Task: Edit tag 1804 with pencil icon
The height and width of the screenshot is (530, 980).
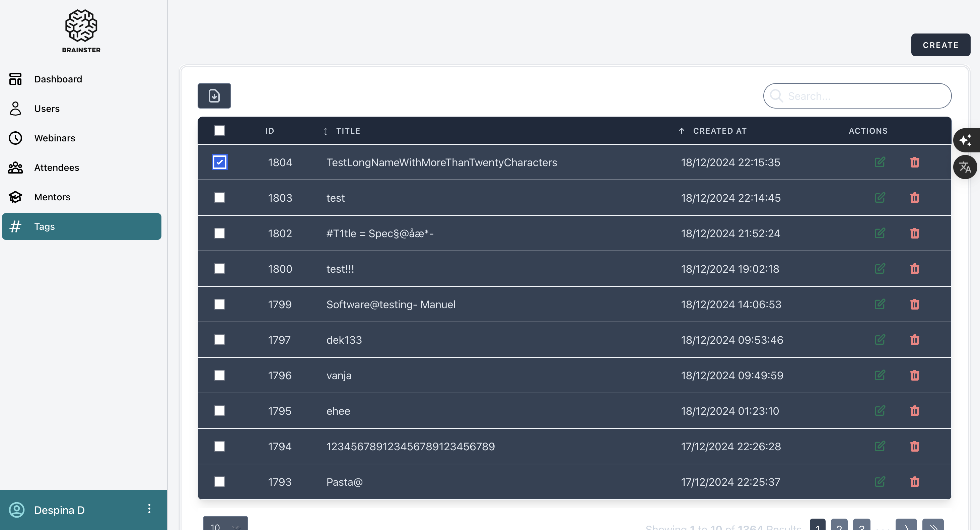Action: pyautogui.click(x=880, y=162)
